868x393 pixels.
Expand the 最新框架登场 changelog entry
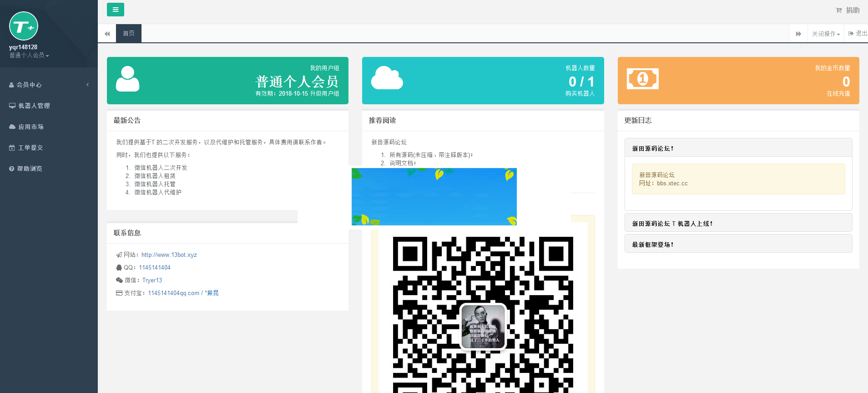coord(652,245)
